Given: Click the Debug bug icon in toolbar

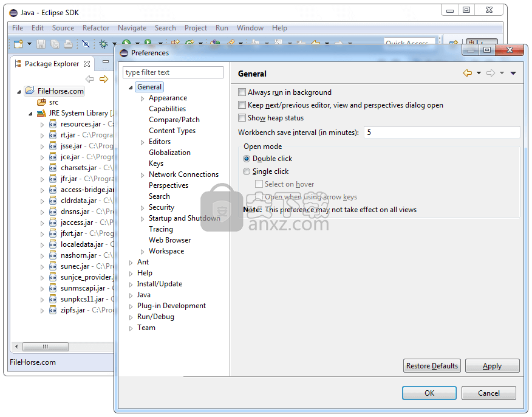Looking at the screenshot, I should coord(103,44).
